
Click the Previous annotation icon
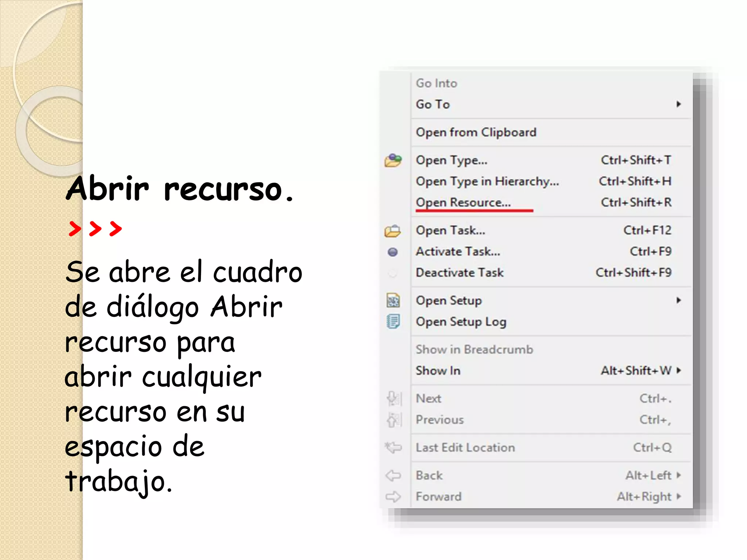(394, 420)
